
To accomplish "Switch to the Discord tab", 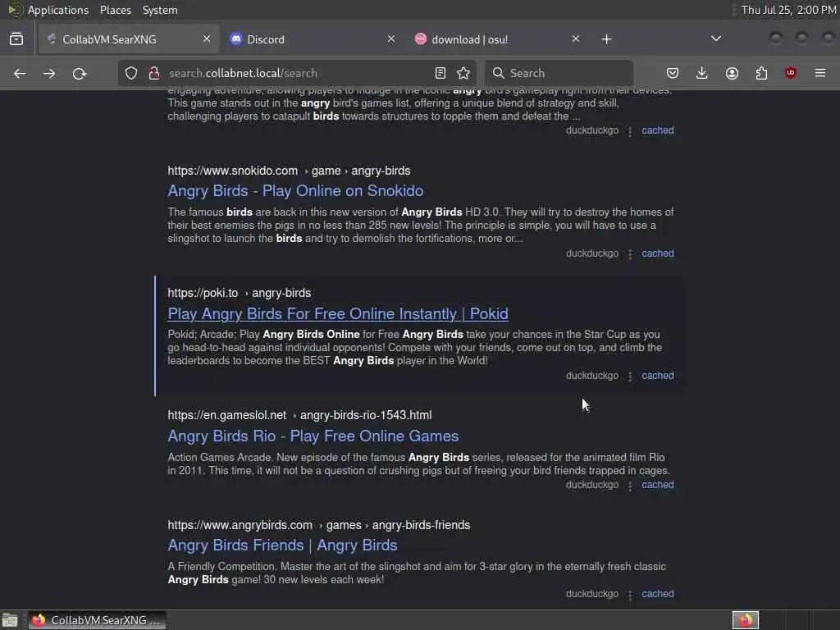I will coord(313,39).
